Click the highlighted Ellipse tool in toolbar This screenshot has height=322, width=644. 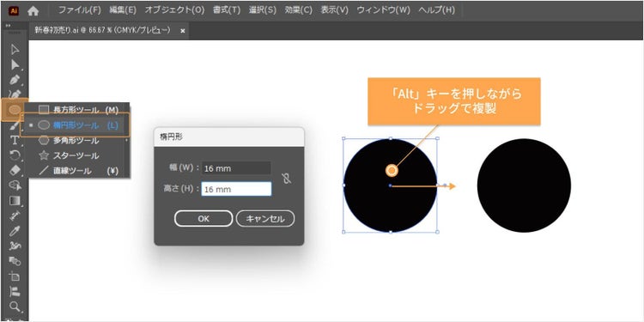[x=15, y=110]
